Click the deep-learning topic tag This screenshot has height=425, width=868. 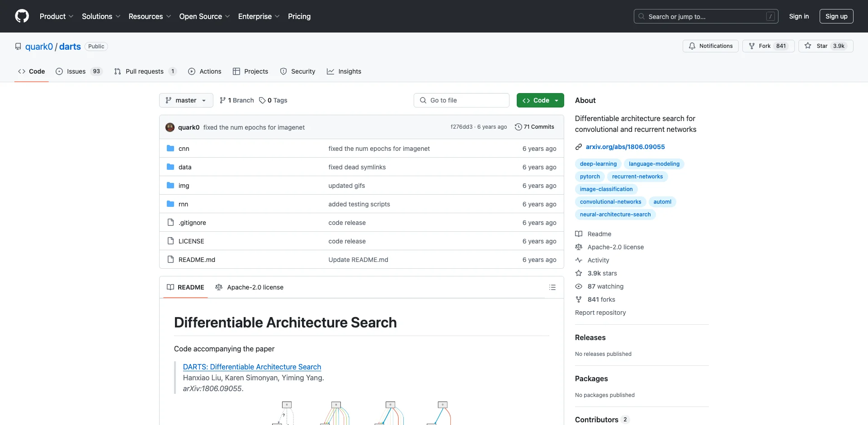[x=598, y=164]
